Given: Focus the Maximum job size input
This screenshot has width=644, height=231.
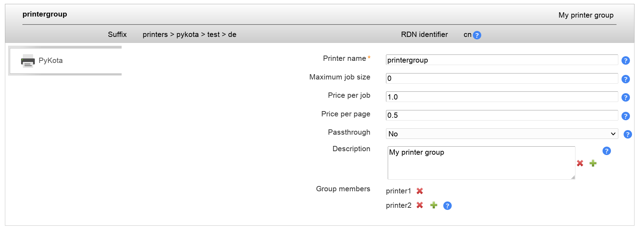Looking at the screenshot, I should tap(502, 78).
